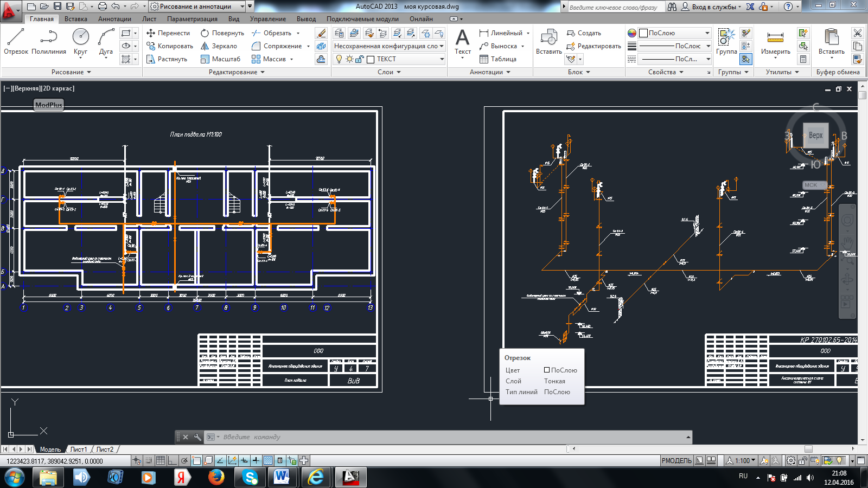The height and width of the screenshot is (488, 868).
Task: Click Копировать (Copy) command
Action: tap(170, 46)
